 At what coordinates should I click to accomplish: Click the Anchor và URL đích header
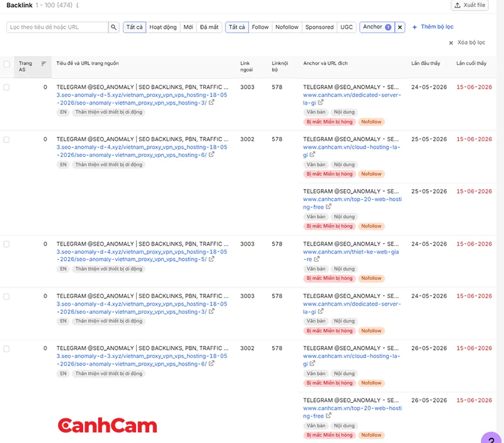pos(325,64)
